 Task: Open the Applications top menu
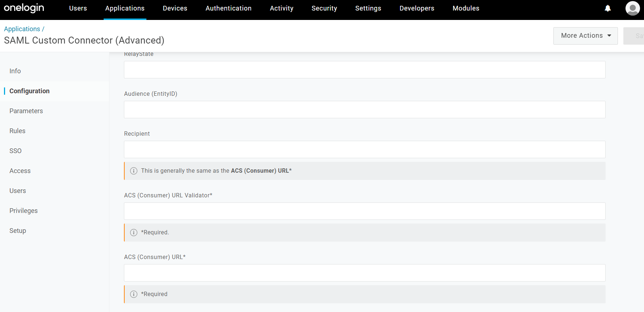[x=125, y=8]
